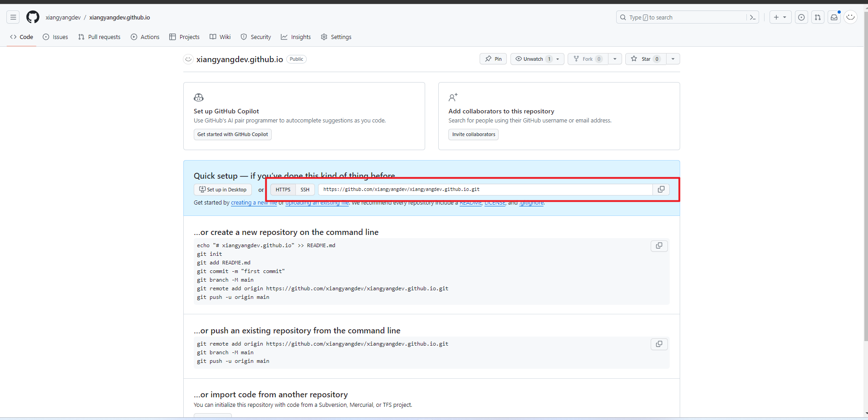Open the Security tab

pos(256,37)
